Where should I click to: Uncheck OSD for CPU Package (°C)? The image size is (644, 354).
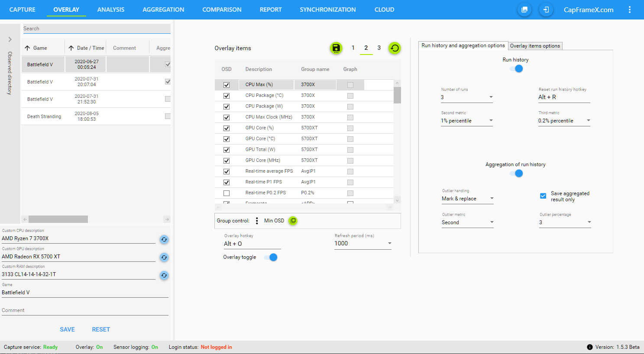point(227,96)
